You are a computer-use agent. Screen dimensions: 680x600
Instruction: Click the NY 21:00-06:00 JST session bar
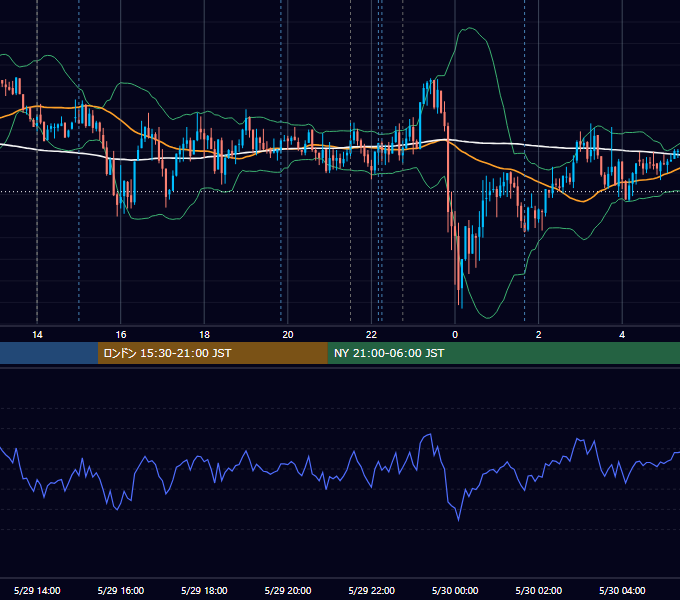[x=503, y=353]
